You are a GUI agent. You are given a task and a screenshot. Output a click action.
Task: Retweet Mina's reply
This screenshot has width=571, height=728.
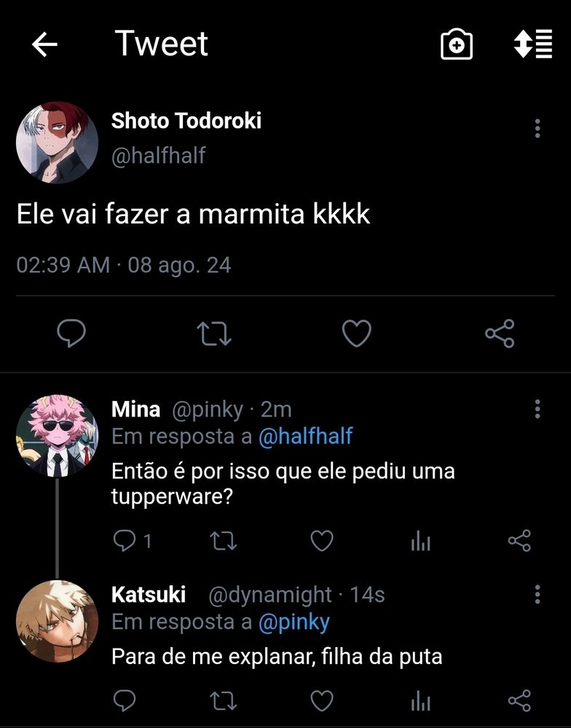point(224,541)
